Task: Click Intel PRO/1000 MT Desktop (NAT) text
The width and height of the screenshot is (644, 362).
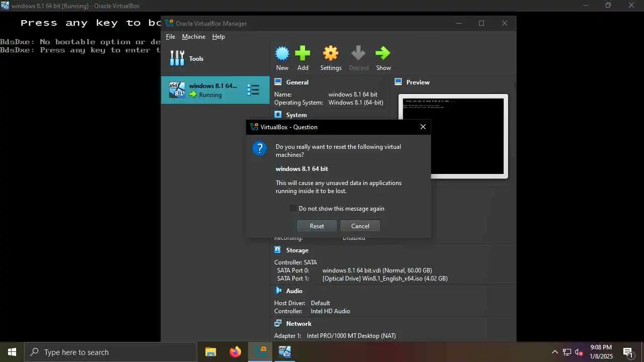Action: [x=352, y=336]
